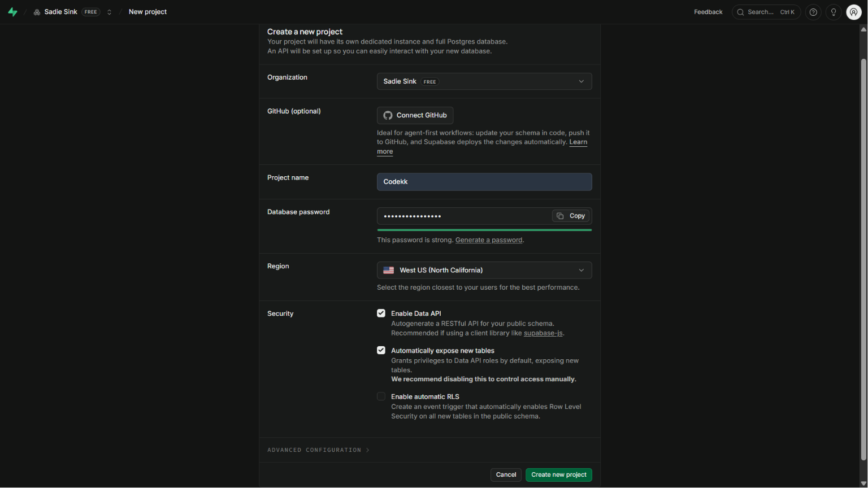The image size is (868, 488).
Task: Open the help question-mark icon
Action: click(813, 12)
